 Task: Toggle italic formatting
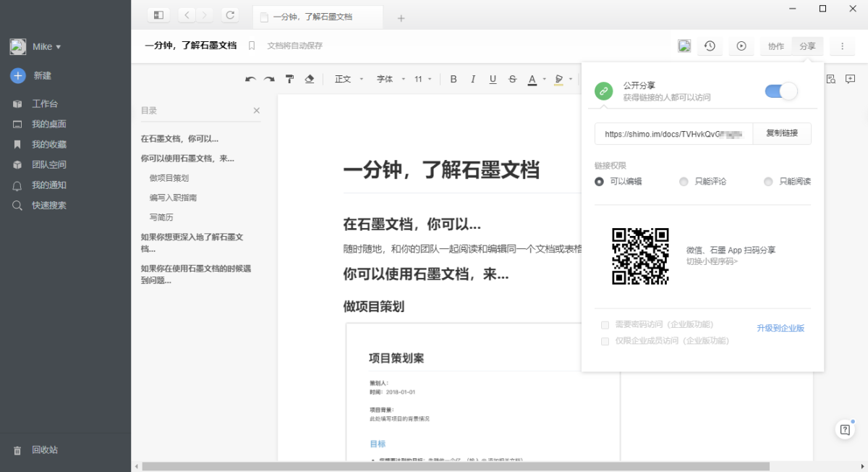tap(473, 79)
